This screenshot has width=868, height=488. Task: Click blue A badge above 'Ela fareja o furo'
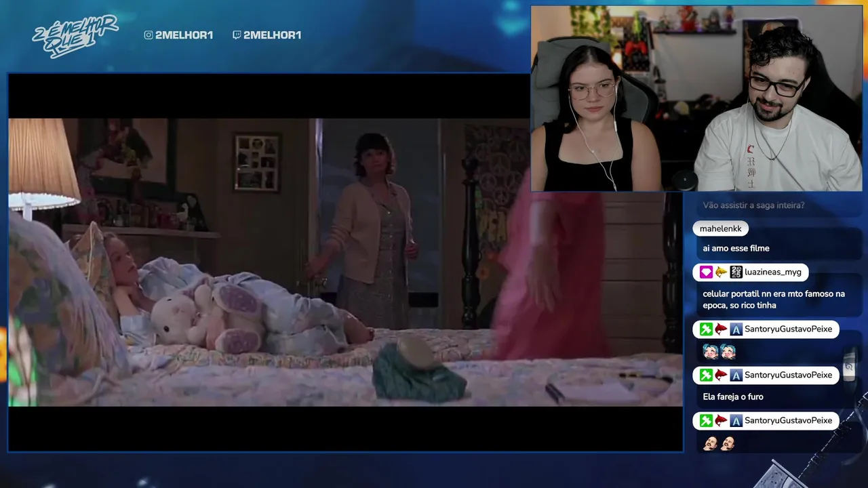pyautogui.click(x=736, y=375)
